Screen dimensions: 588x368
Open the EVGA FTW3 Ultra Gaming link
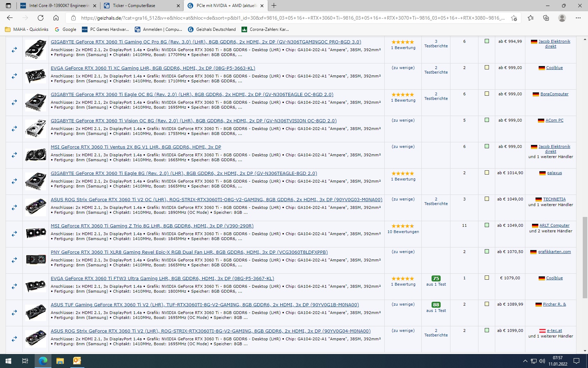coord(162,279)
